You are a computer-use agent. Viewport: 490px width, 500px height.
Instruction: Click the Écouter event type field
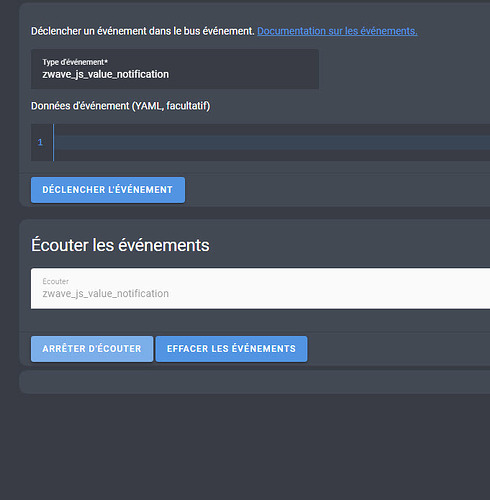260,288
